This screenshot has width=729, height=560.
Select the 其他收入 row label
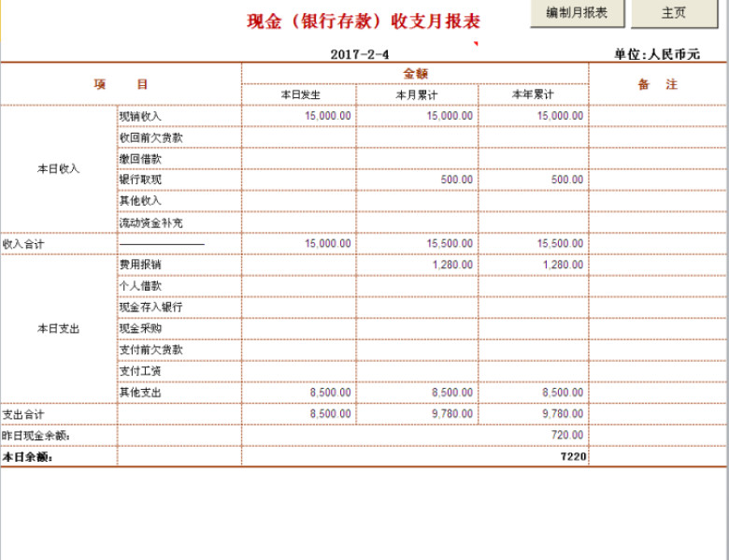[140, 201]
